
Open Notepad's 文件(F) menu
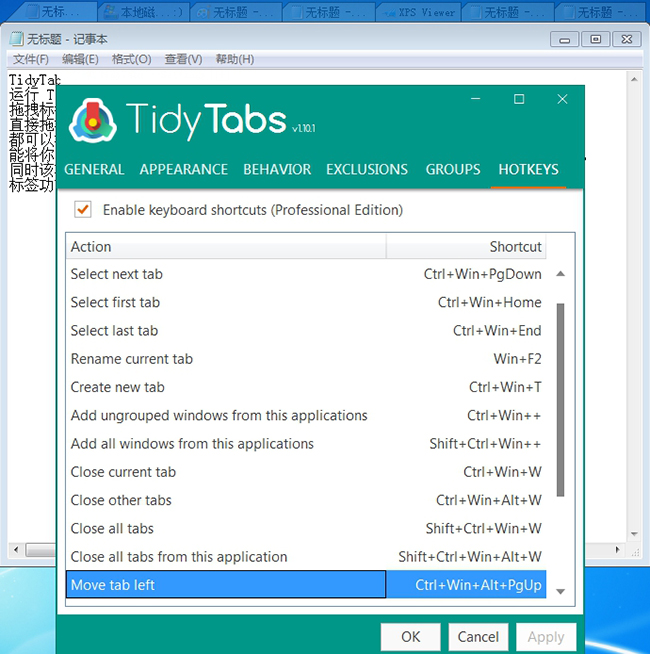(31, 59)
